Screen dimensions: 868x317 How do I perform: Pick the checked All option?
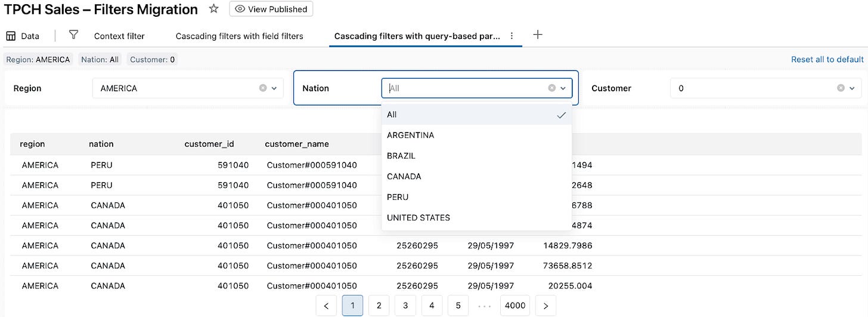pyautogui.click(x=476, y=115)
